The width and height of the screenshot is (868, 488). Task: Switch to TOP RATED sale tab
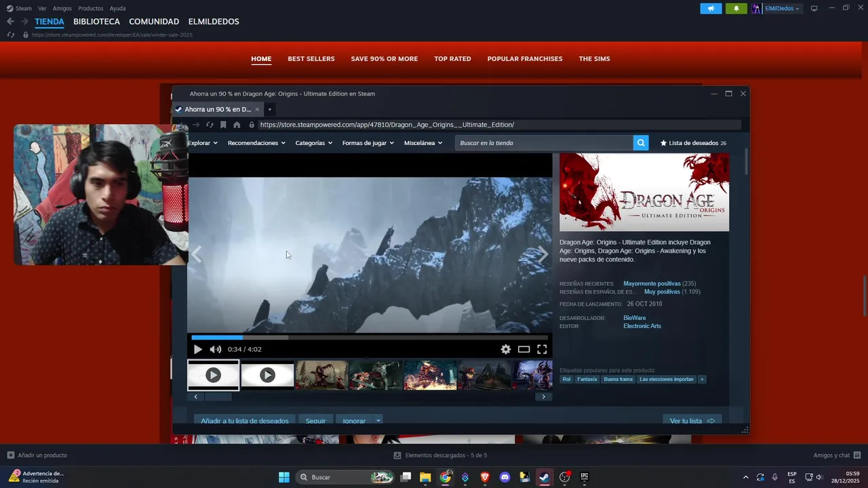coord(452,59)
